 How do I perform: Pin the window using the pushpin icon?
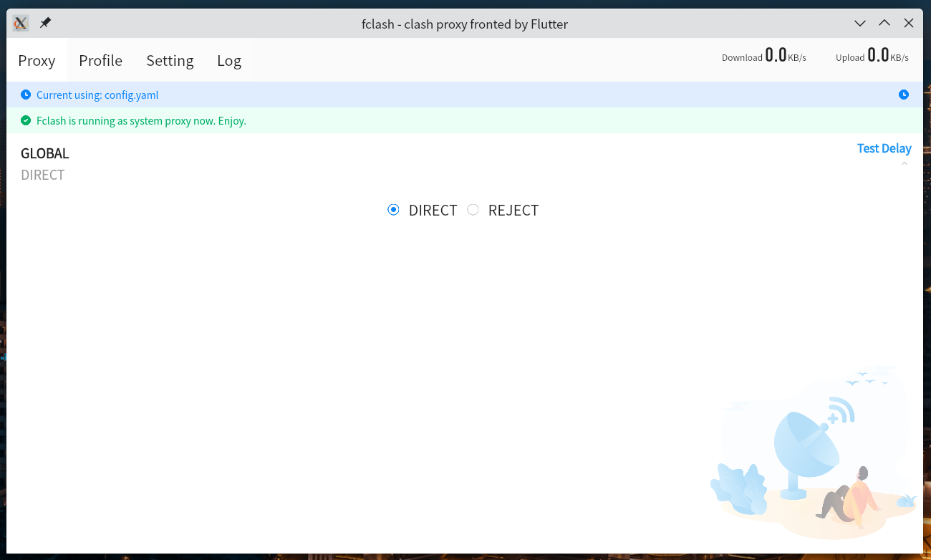45,23
